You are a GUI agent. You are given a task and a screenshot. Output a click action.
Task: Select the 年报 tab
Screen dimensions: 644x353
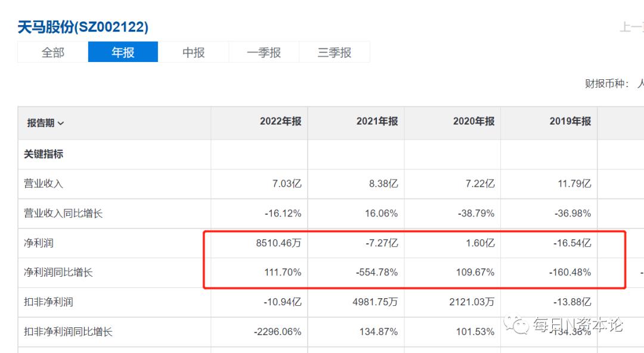click(123, 52)
